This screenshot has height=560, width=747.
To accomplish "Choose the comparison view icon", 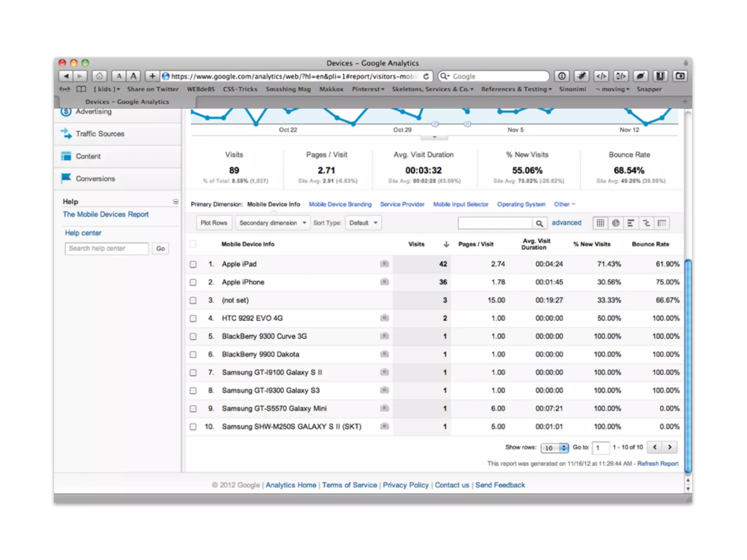I will click(646, 223).
